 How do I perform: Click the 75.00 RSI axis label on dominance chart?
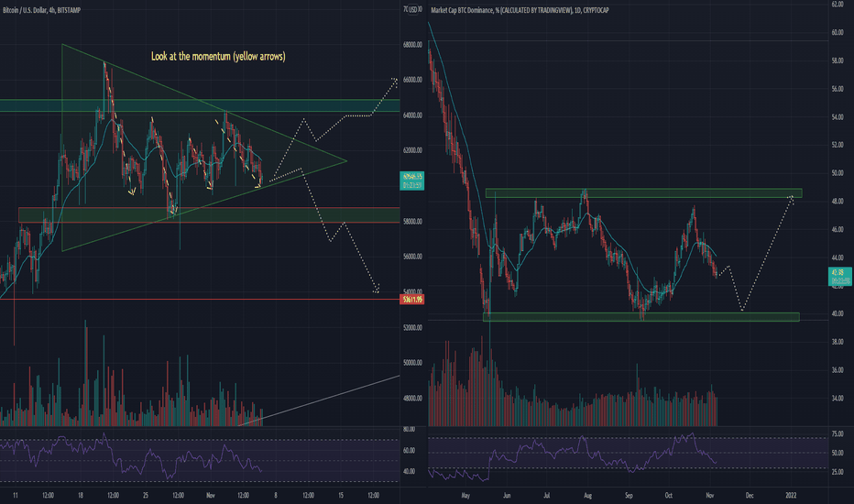(x=838, y=434)
